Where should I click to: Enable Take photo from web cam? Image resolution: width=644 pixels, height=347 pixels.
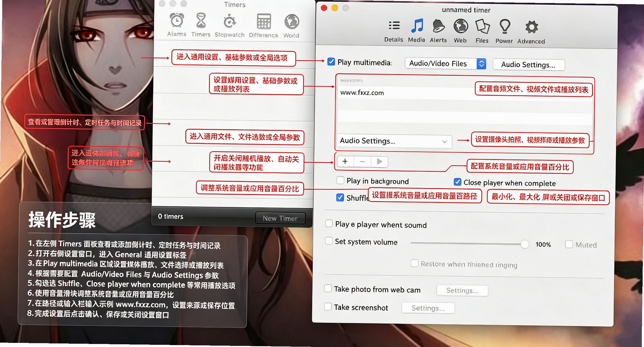tap(328, 288)
